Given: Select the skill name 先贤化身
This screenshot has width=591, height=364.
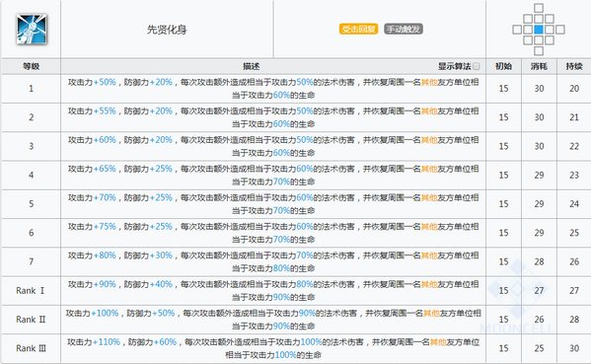Looking at the screenshot, I should 167,30.
